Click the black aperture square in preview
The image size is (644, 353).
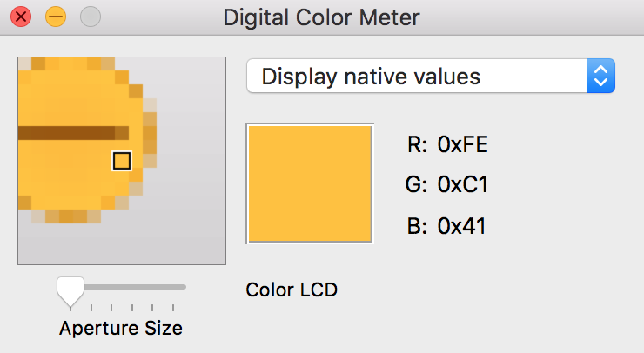pyautogui.click(x=122, y=160)
